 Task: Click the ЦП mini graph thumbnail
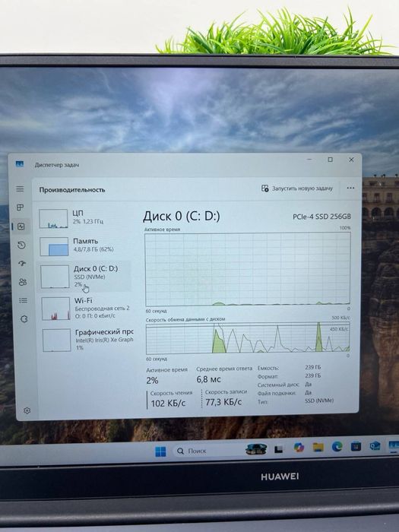53,219
